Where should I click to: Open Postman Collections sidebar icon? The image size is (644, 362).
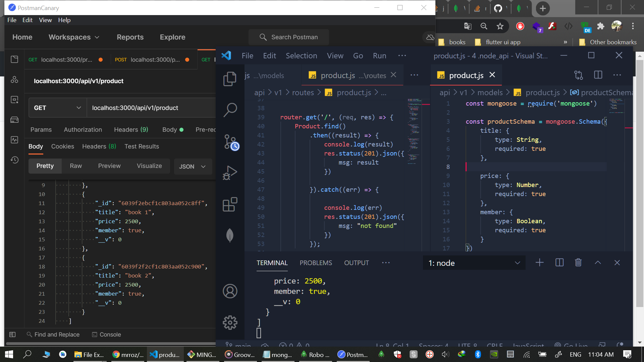point(14,59)
